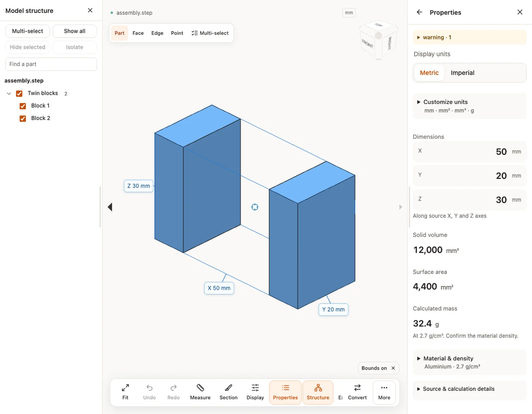Close the Model structure panel
The image size is (532, 414).
[90, 10]
